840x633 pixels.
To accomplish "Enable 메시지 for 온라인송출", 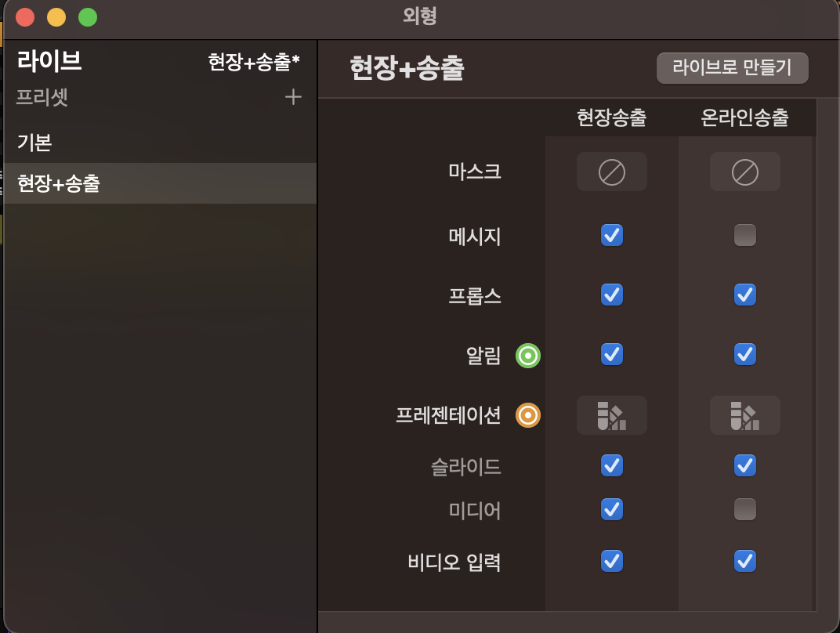I will [x=744, y=235].
